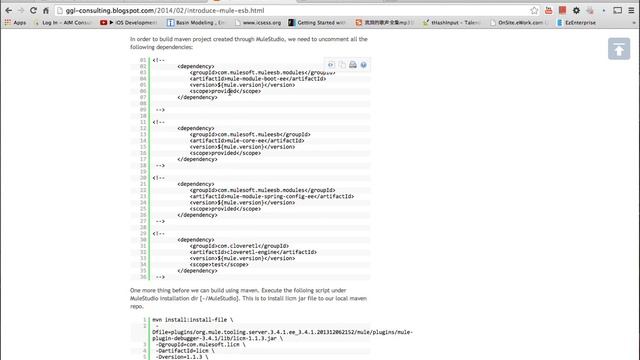Screen dimensions: 640x360
Task: Click the mule-core-ee artifactId line
Action: point(247,141)
